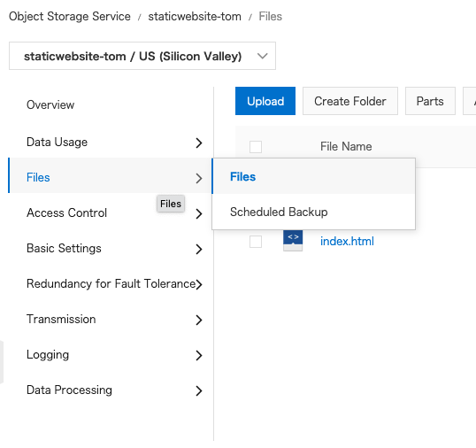
Task: Open the Parts button
Action: (x=430, y=101)
